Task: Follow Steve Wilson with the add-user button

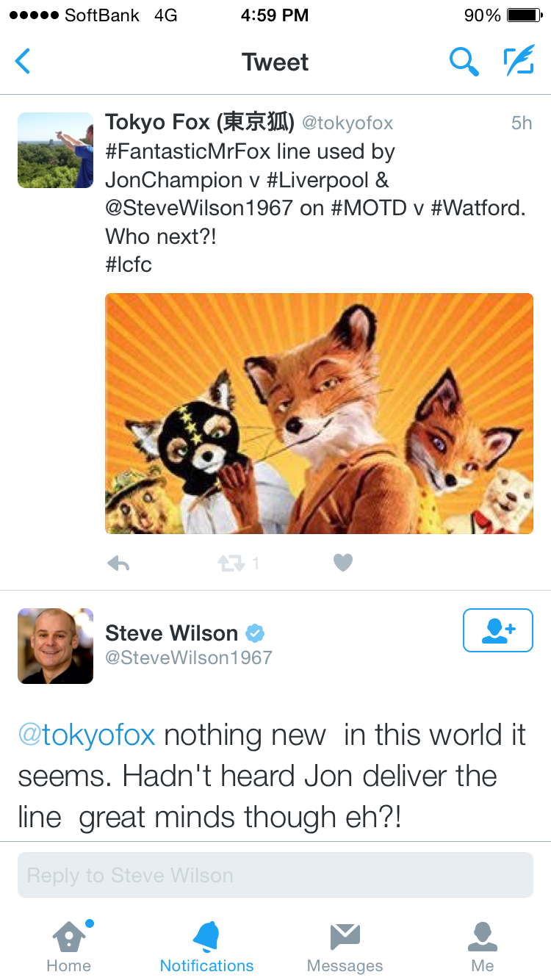Action: click(x=497, y=630)
